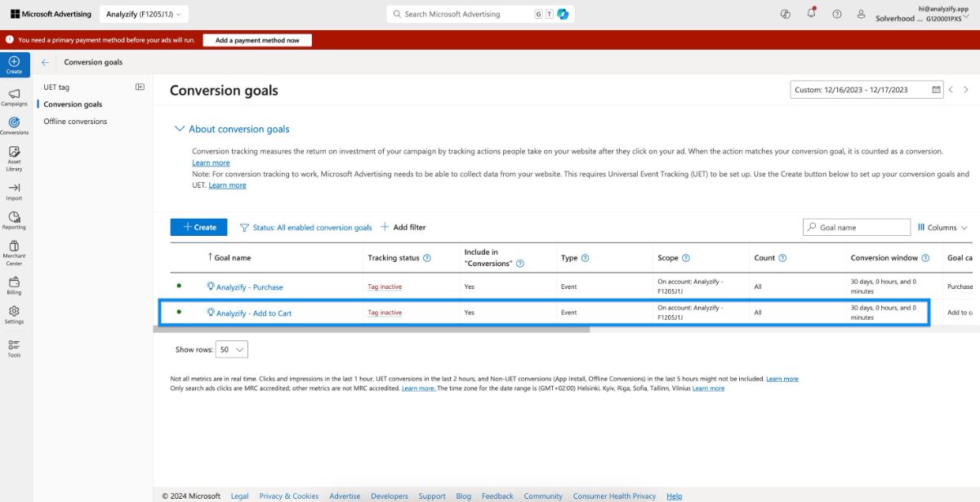This screenshot has width=980, height=502.
Task: Click the green status dot for Analyzify - Purchase
Action: [179, 286]
